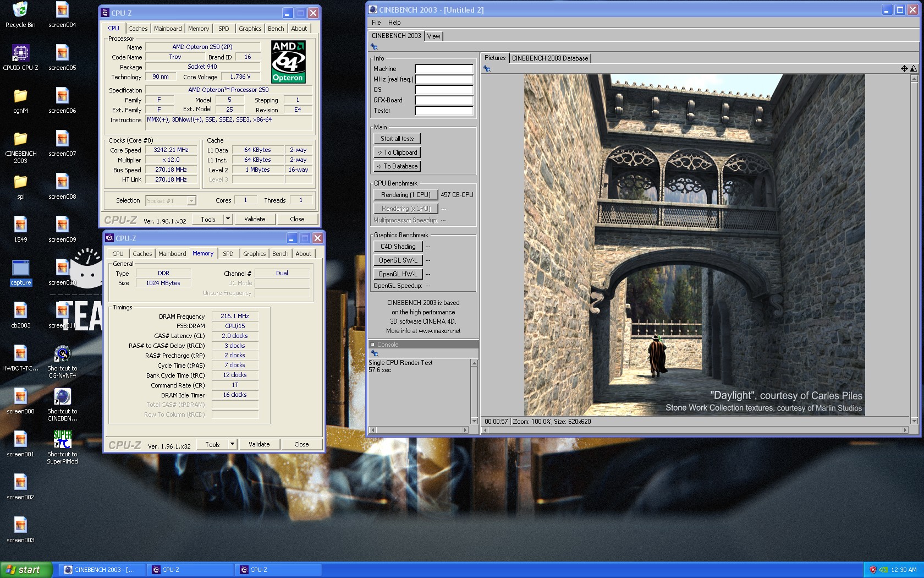924x578 pixels.
Task: Open the screen004 image icon
Action: point(62,14)
